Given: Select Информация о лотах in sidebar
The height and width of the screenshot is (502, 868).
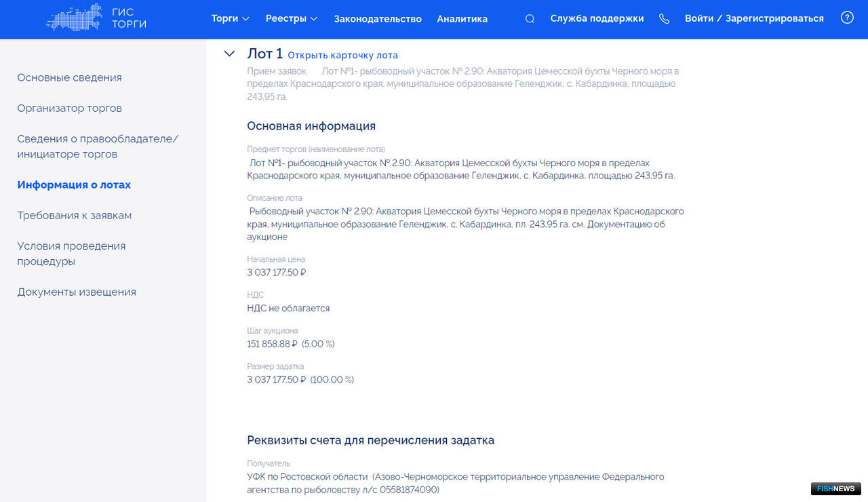Looking at the screenshot, I should click(x=74, y=185).
